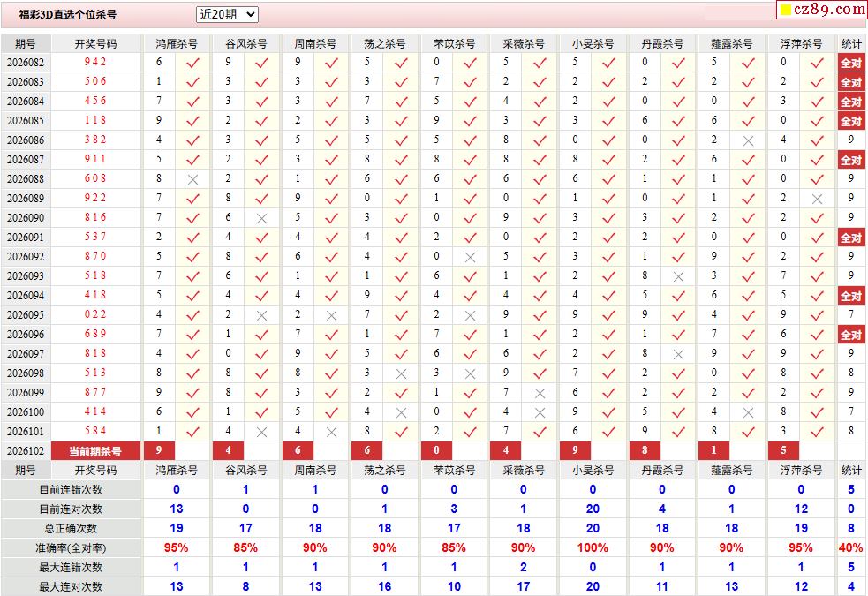Click the X mark for 丹霞杀号 in row 2026093
The height and width of the screenshot is (596, 868).
tap(678, 276)
